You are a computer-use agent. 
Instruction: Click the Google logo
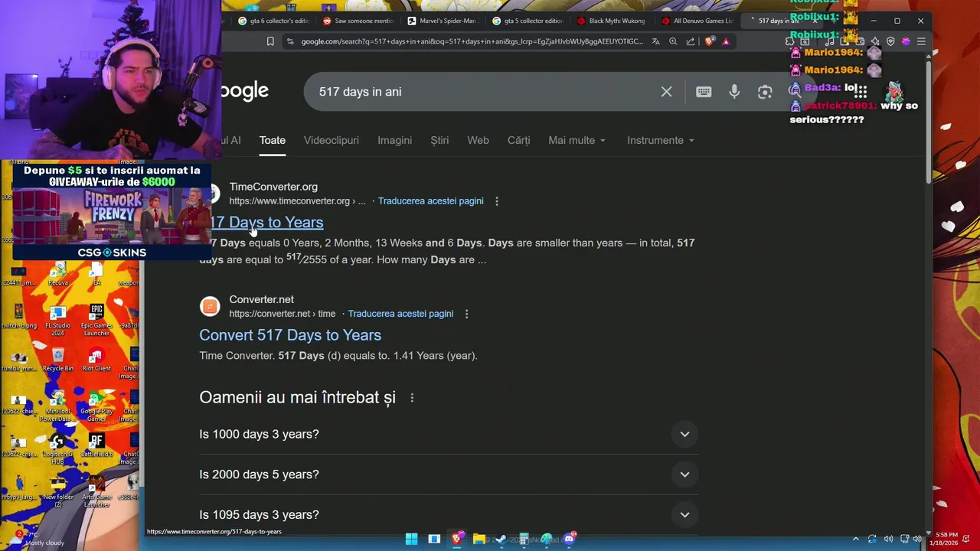245,92
